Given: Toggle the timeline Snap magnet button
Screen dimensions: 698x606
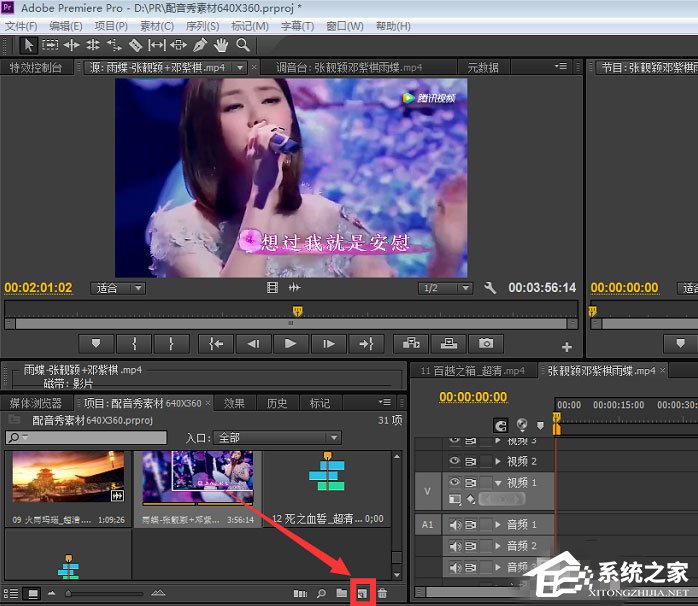Looking at the screenshot, I should tap(500, 424).
